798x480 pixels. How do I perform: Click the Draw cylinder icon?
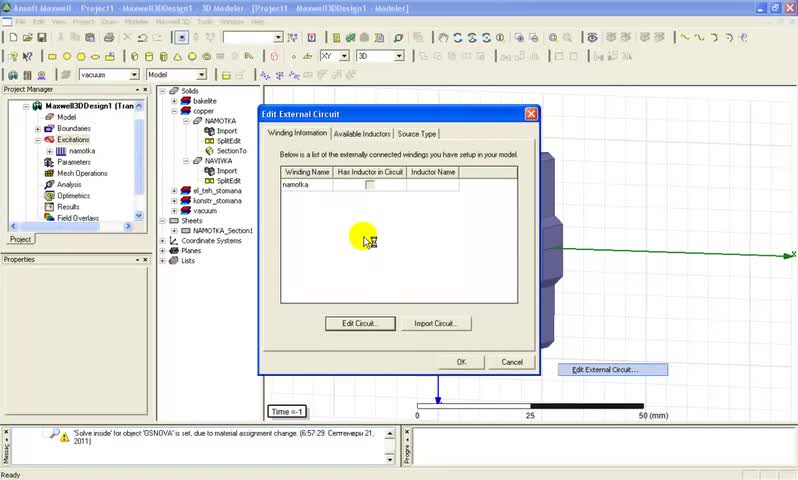tap(149, 57)
